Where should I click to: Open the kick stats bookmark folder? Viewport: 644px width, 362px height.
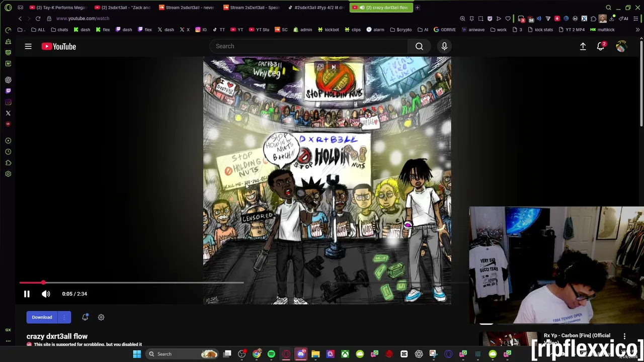540,30
